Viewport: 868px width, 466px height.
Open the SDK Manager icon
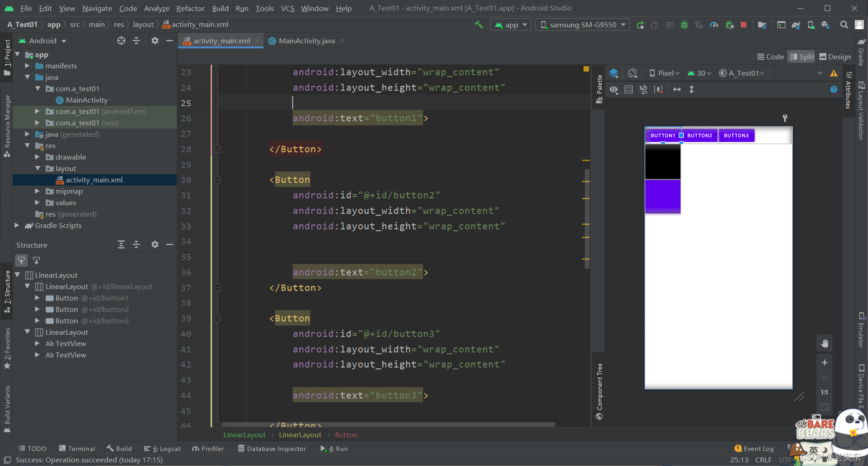826,25
